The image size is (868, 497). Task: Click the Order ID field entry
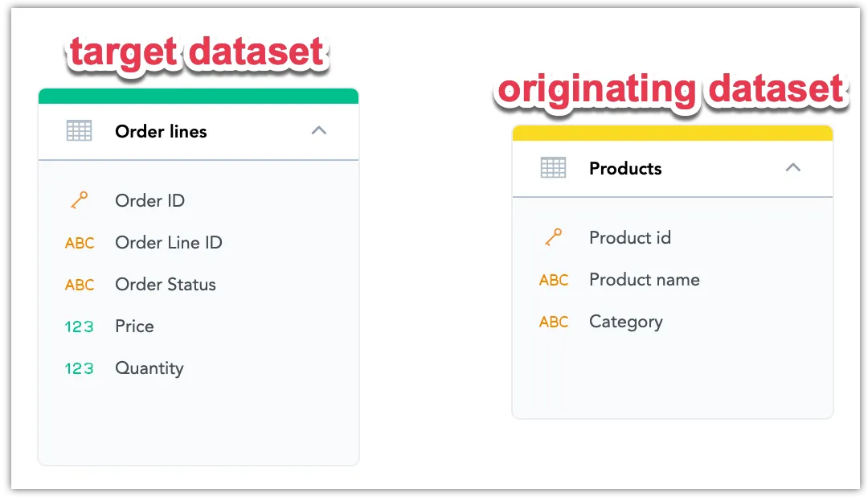[149, 200]
